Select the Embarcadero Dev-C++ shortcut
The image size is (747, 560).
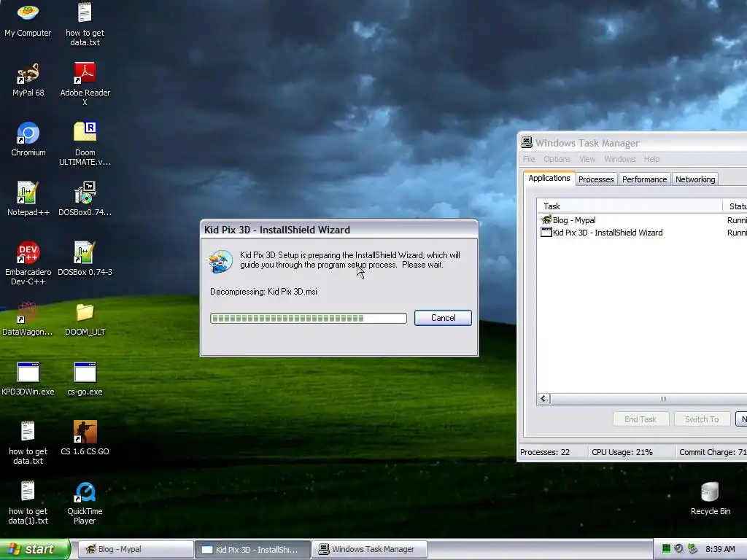pyautogui.click(x=28, y=263)
